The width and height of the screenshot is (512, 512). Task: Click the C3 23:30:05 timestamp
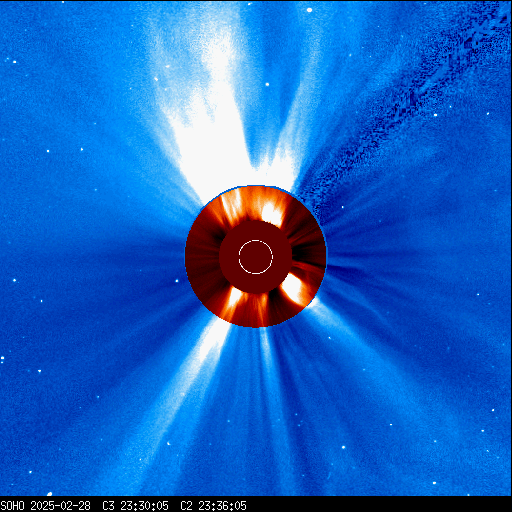coord(135,506)
